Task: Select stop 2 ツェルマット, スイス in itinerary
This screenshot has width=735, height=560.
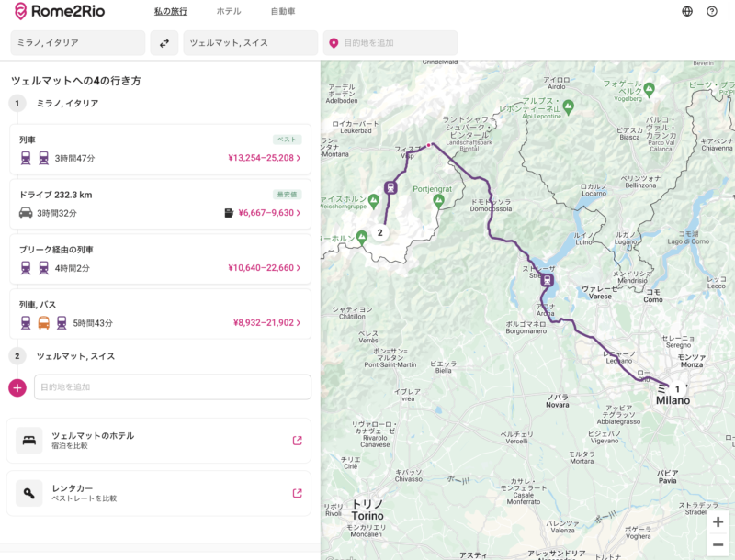Action: coord(75,356)
